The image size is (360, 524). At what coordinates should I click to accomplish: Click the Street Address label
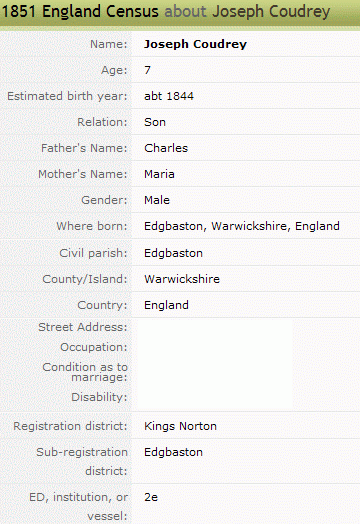point(83,327)
